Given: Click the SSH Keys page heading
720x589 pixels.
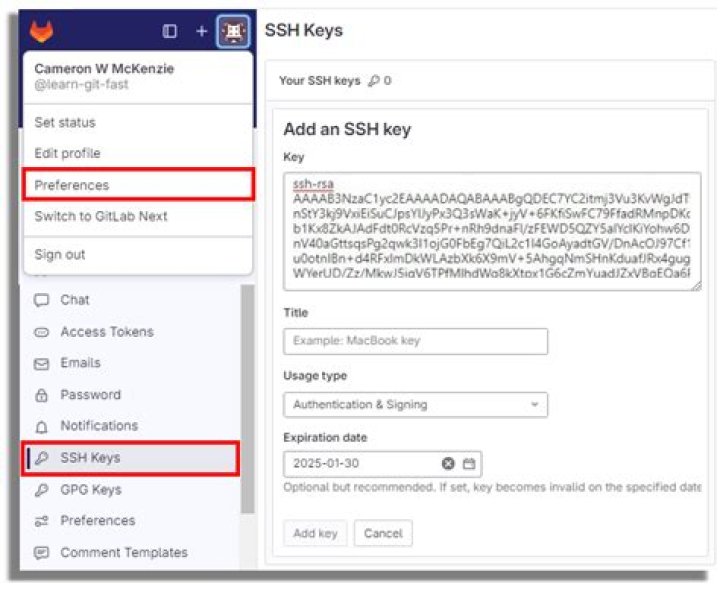Looking at the screenshot, I should 304,30.
